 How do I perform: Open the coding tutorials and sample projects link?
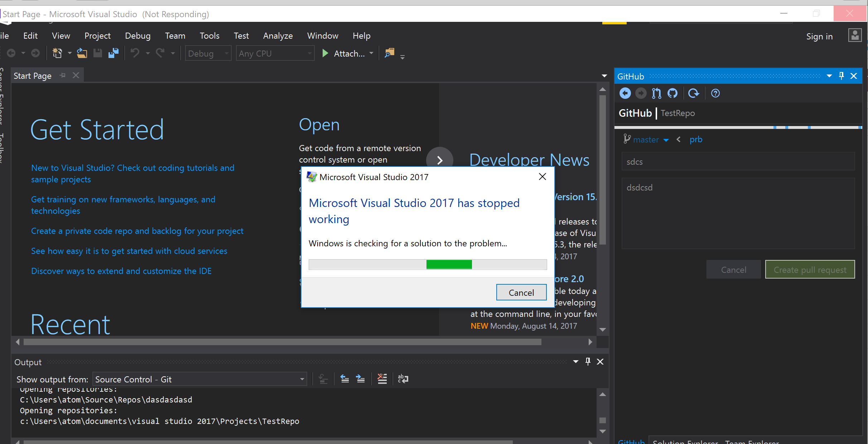132,173
